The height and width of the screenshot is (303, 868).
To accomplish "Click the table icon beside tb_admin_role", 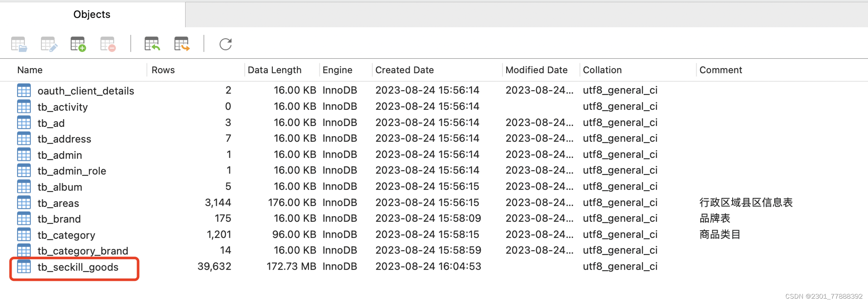I will tap(24, 170).
